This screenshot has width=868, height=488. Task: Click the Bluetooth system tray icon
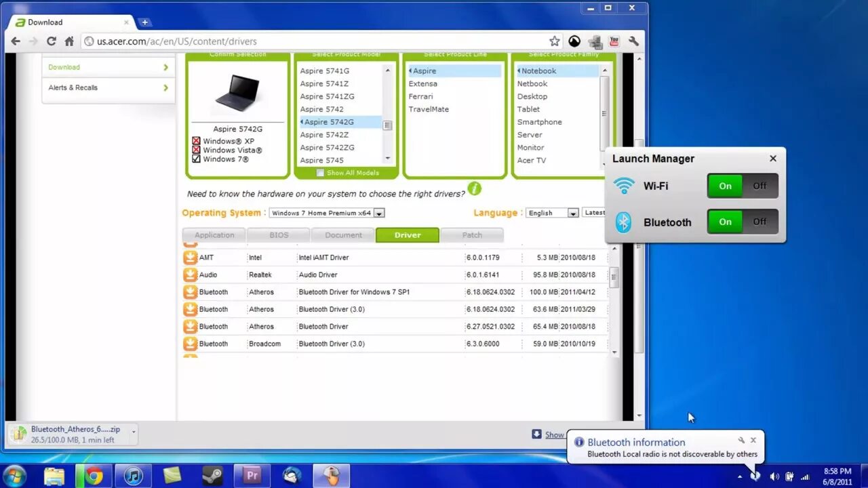(x=756, y=476)
